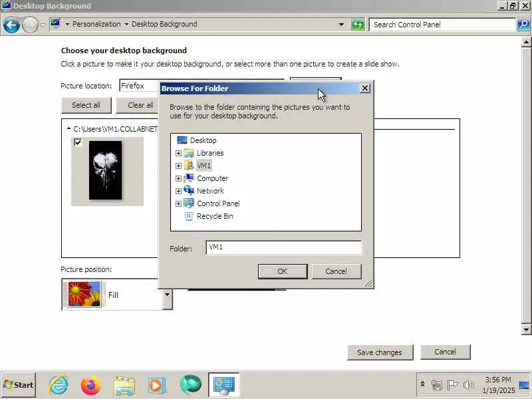
Task: Select the Network icon in tree
Action: [189, 190]
